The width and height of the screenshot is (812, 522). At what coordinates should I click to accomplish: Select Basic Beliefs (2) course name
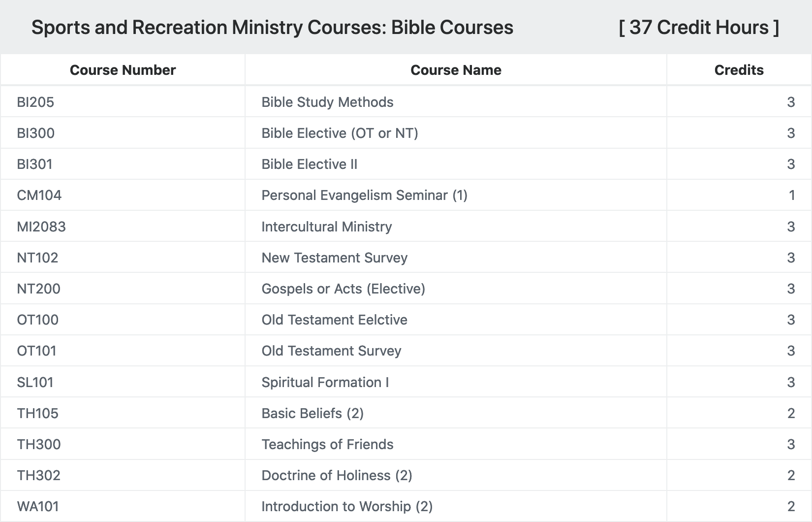tap(312, 413)
